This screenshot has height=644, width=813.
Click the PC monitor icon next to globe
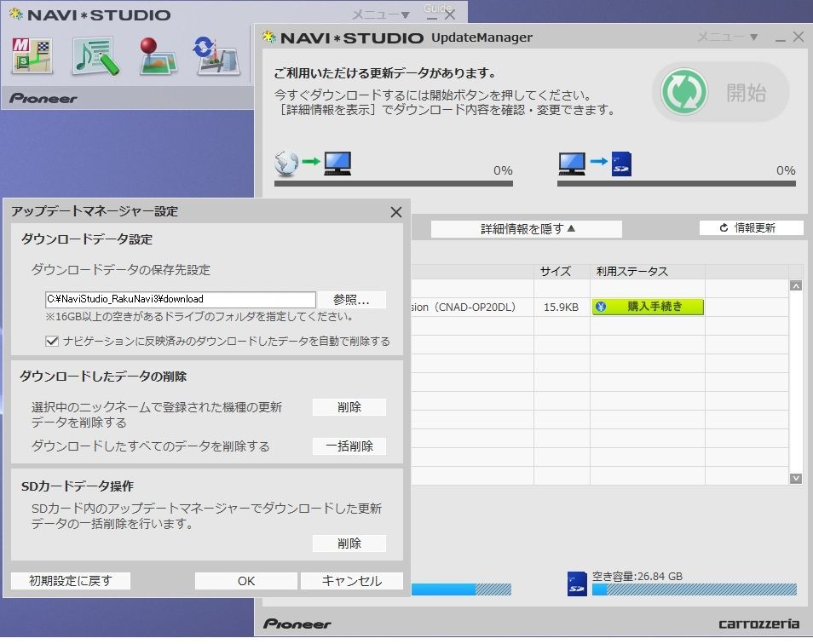coord(337,164)
